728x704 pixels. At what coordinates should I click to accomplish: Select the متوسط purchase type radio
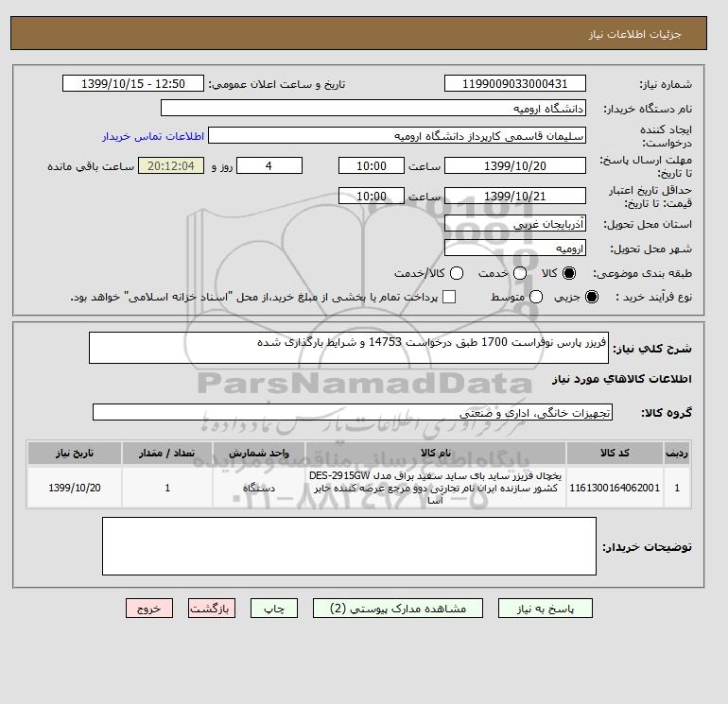536,297
